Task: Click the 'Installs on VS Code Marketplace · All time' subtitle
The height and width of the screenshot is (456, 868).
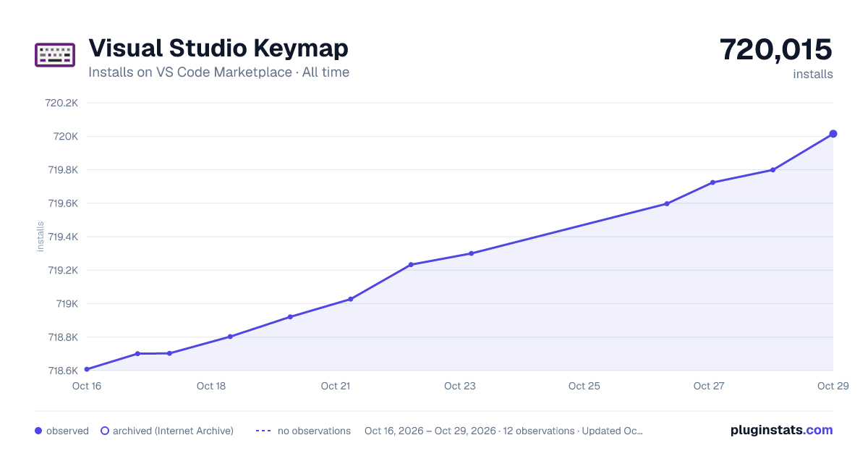Action: 218,72
